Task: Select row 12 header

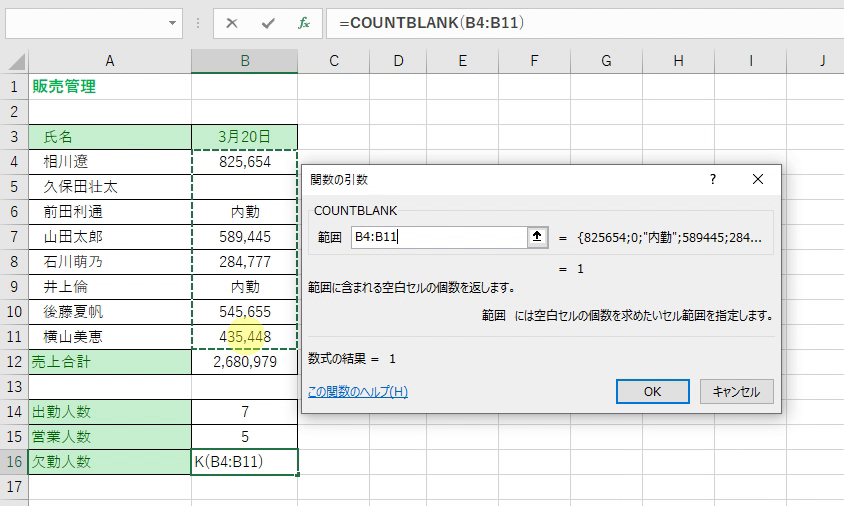Action: tap(14, 361)
